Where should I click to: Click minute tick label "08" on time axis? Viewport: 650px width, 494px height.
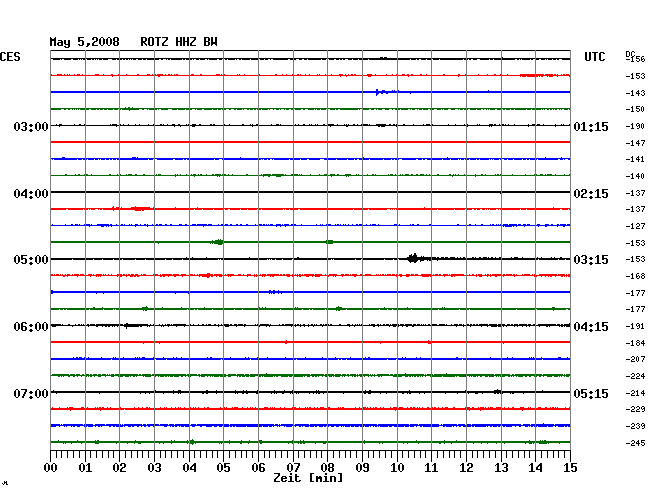click(x=327, y=468)
